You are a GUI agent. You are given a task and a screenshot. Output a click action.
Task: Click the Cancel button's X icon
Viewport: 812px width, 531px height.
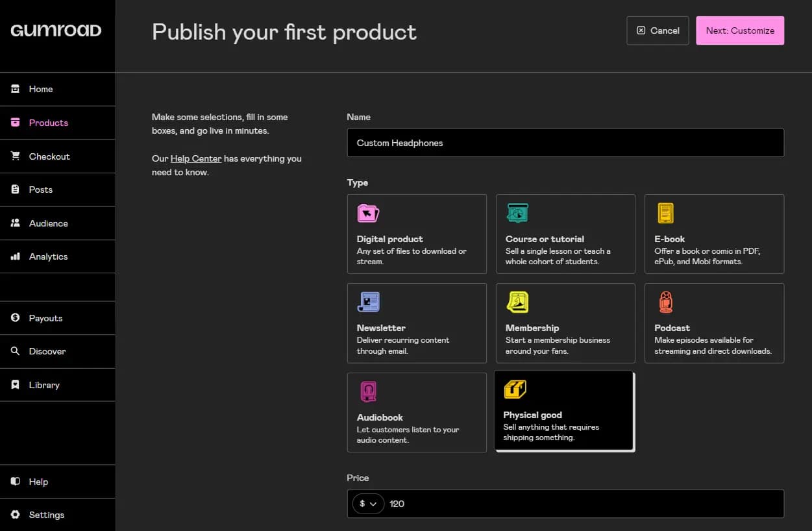click(641, 31)
